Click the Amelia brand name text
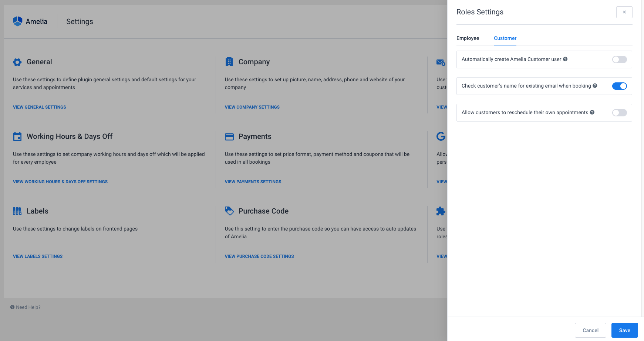This screenshot has height=341, width=644. tap(37, 21)
